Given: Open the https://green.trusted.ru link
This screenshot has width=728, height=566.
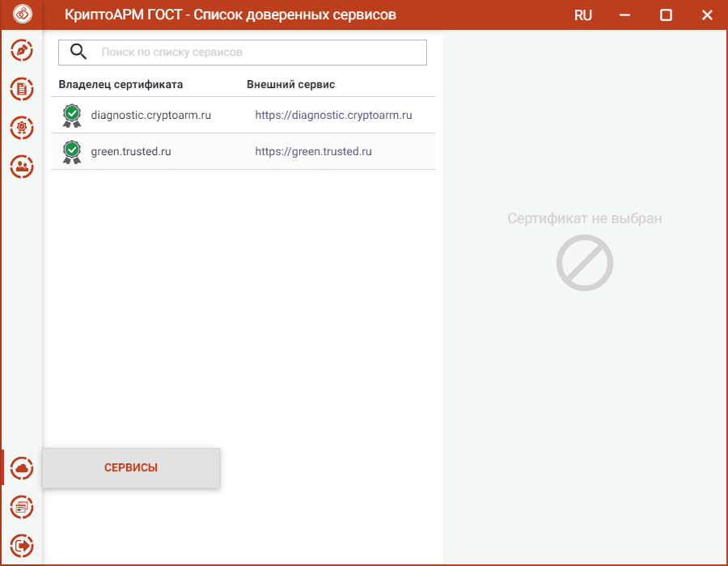Looking at the screenshot, I should coord(313,151).
